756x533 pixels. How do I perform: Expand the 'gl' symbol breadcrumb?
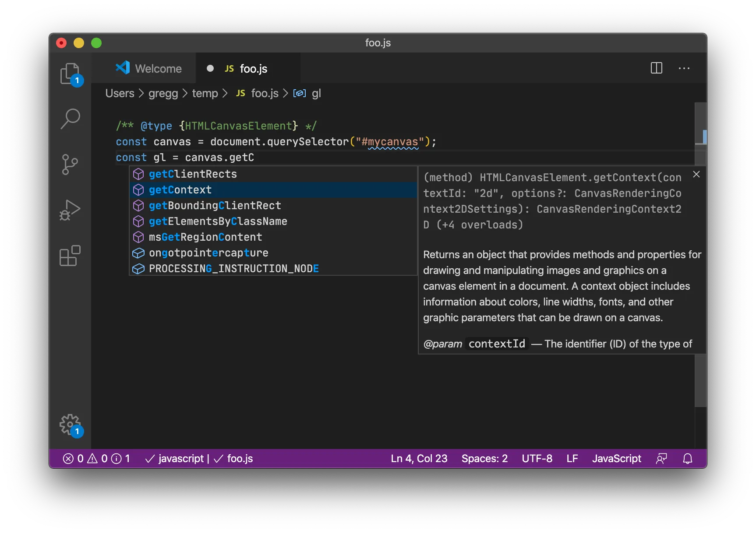[x=316, y=94]
